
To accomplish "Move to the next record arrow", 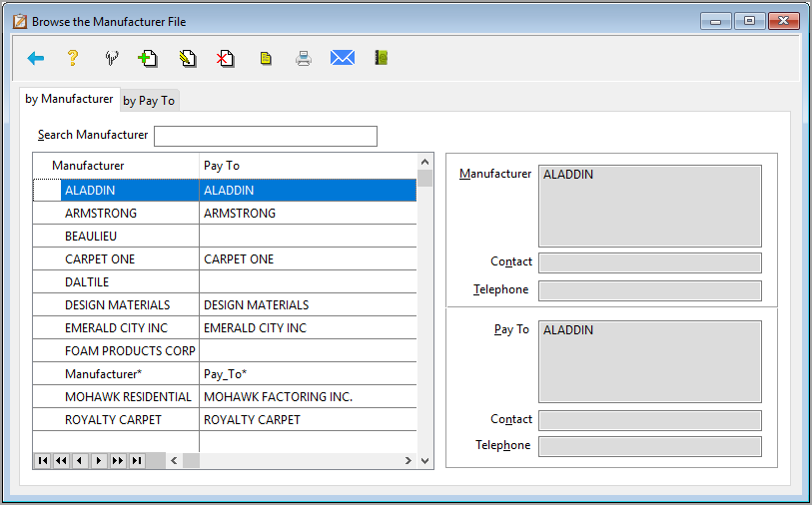I will tap(99, 460).
